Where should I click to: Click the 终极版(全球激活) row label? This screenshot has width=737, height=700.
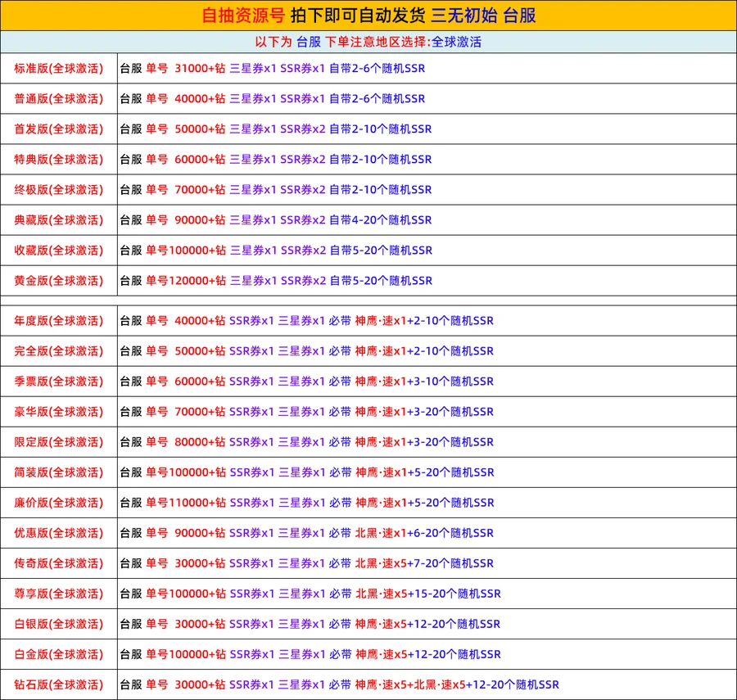coord(59,190)
